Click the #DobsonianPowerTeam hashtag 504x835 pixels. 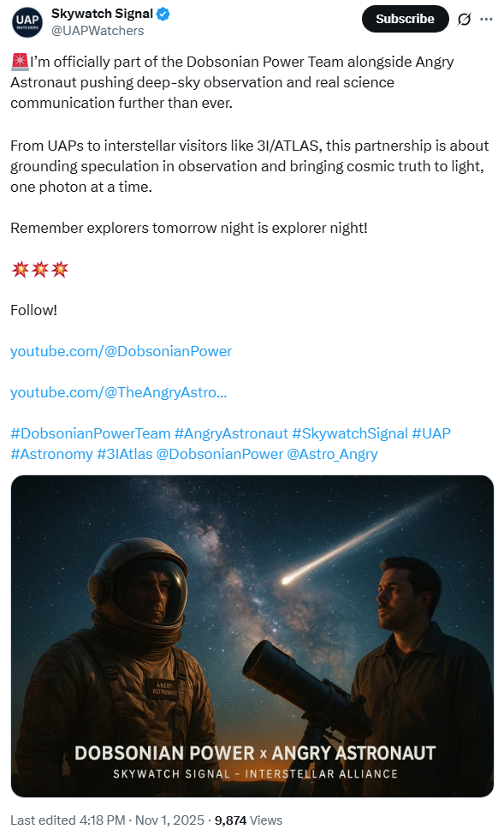coord(91,433)
